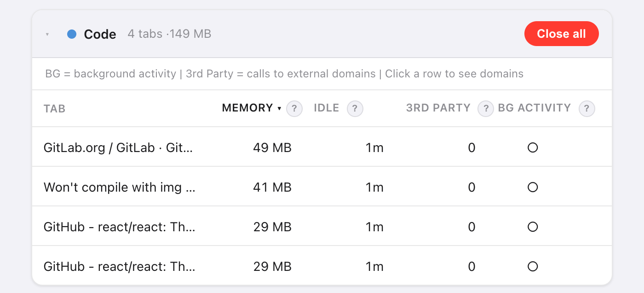The width and height of the screenshot is (644, 293).
Task: Click the 4 tabs · 149 MB summary
Action: tap(169, 34)
